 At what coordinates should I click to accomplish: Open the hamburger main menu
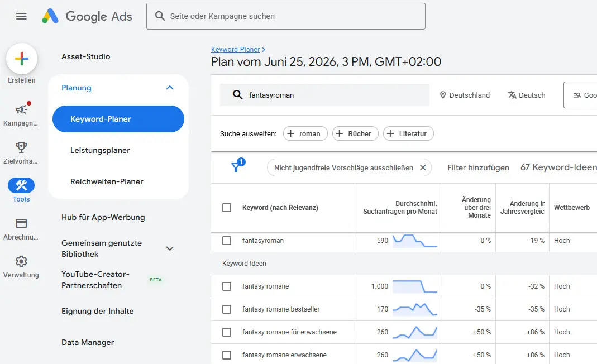tap(21, 16)
